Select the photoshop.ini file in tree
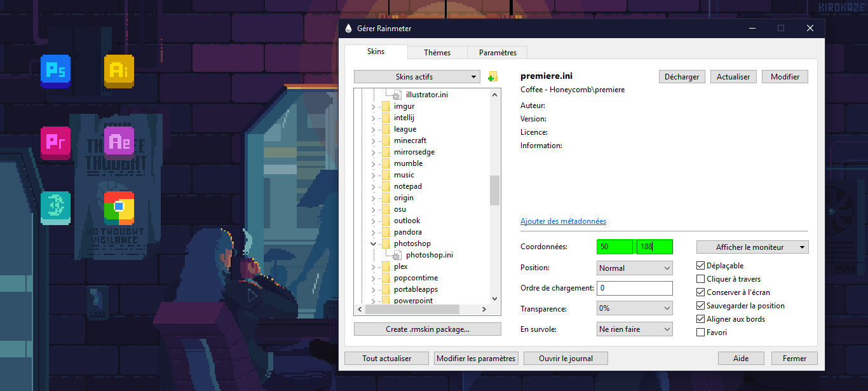868x391 pixels. coord(429,255)
